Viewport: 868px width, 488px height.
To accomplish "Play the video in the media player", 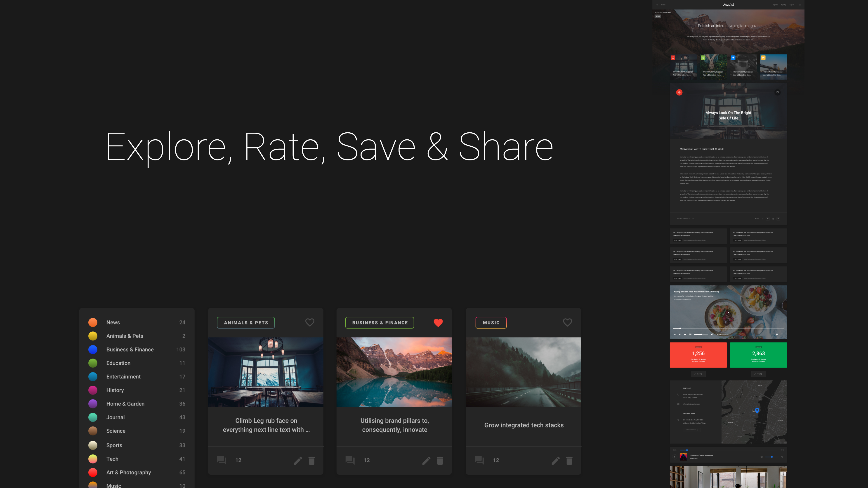I will tap(680, 334).
